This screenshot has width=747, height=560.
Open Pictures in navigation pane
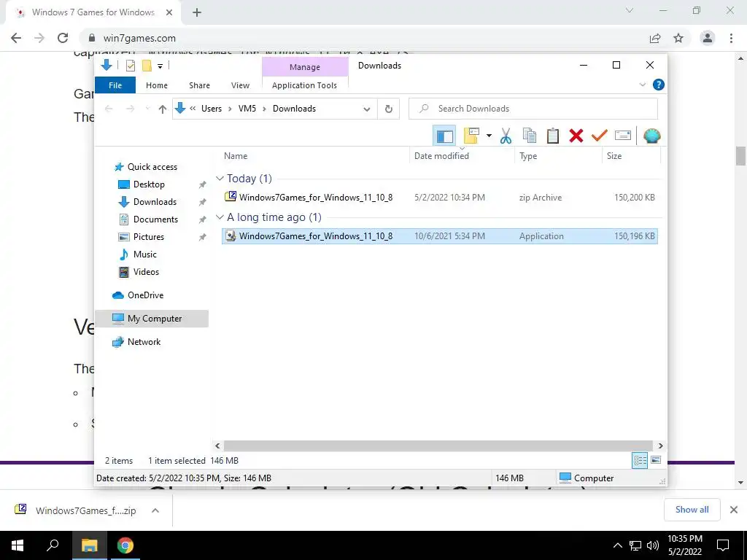[148, 237]
